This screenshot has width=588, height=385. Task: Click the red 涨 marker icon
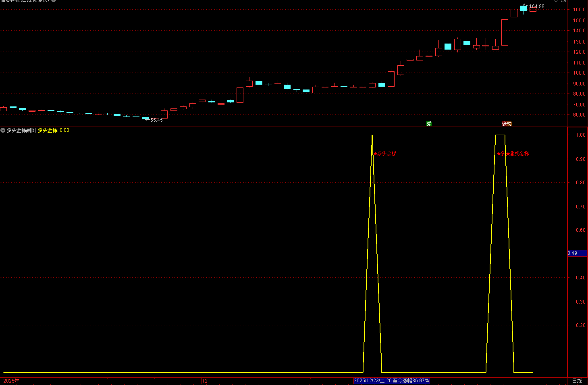point(504,124)
